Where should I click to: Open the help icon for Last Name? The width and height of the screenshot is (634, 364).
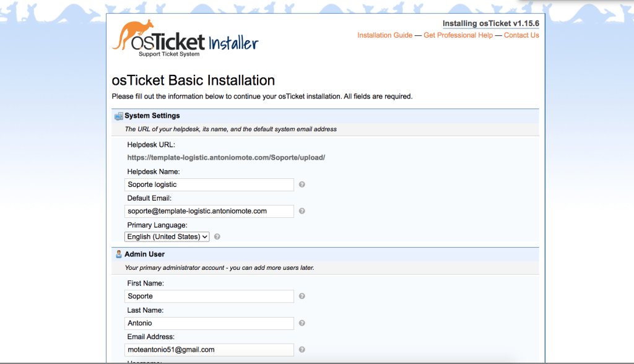[302, 323]
